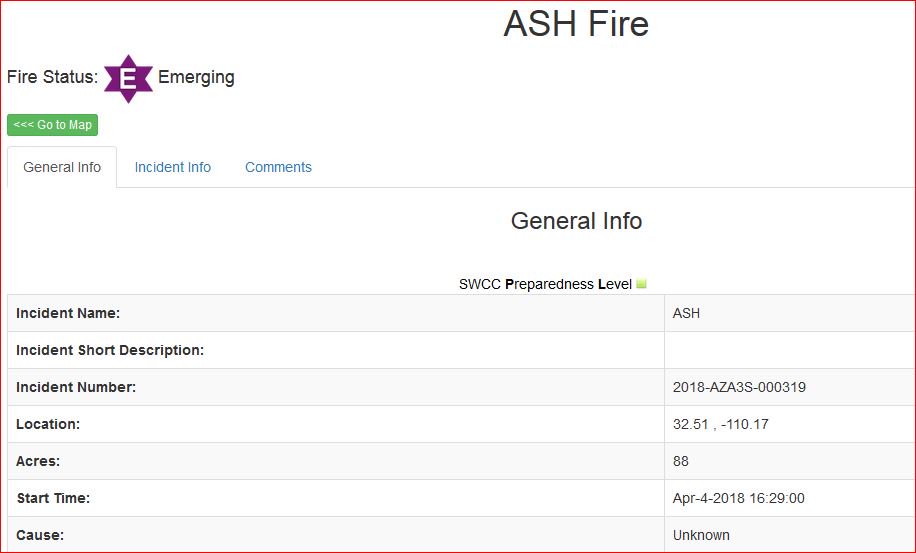Click the green SWCC Preparedness Level indicator
This screenshot has width=916, height=553.
[x=641, y=284]
